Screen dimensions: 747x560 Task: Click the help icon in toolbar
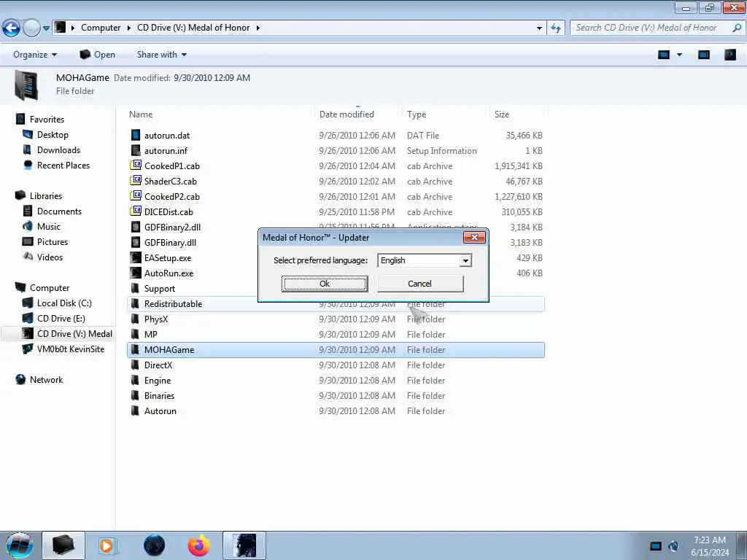point(729,55)
